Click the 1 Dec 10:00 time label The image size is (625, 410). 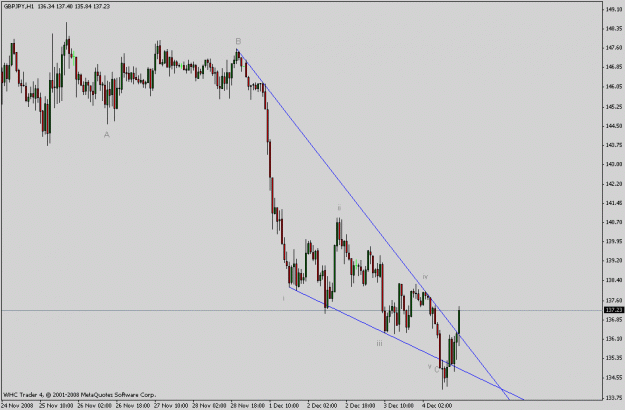pos(284,406)
